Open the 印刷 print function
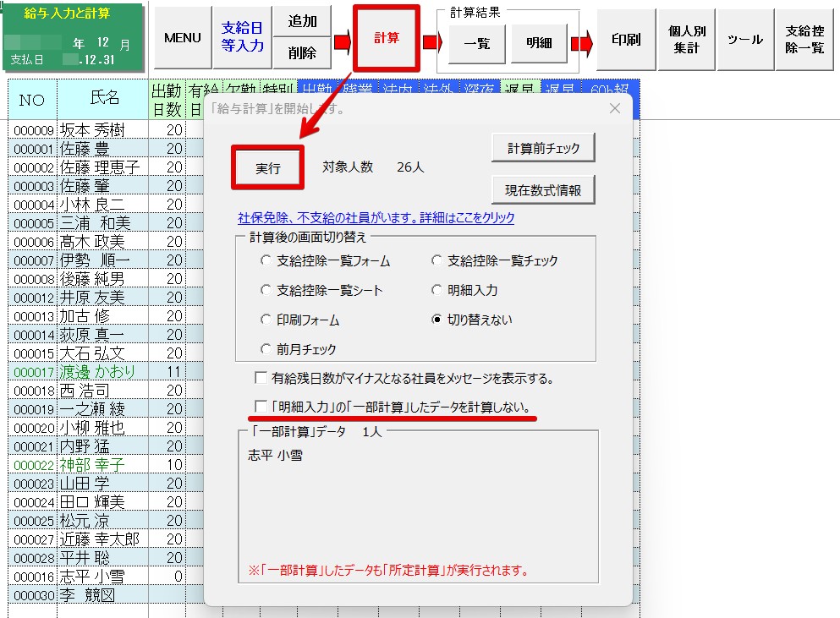Image resolution: width=840 pixels, height=618 pixels. pyautogui.click(x=625, y=39)
